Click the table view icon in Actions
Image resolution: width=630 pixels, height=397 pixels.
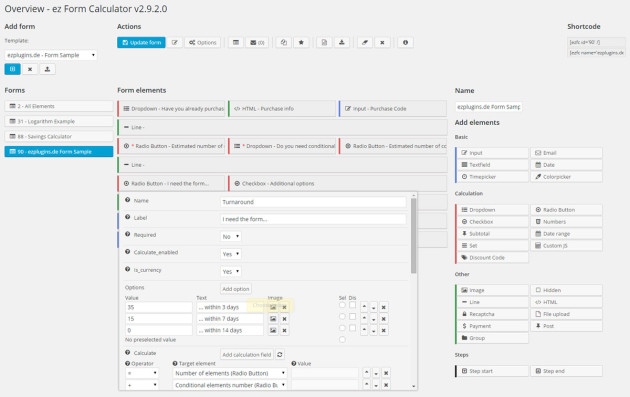[236, 43]
